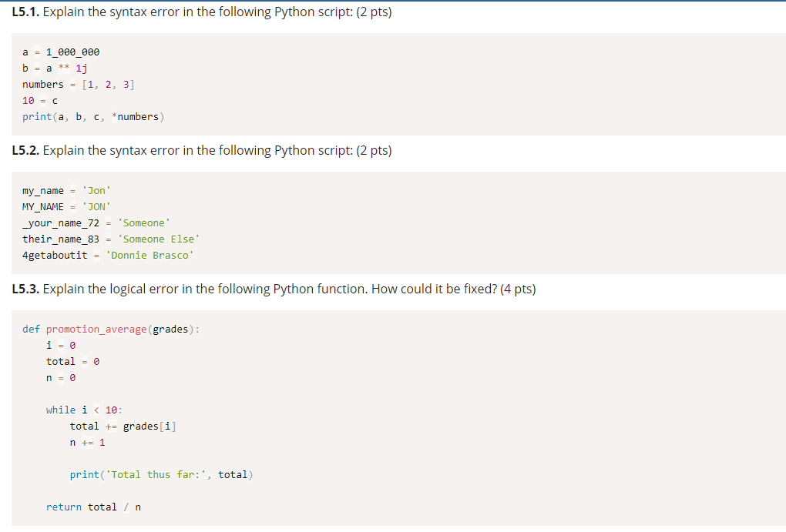Select the line "my_name = 'Jon'"
The height and width of the screenshot is (532, 786).
pos(65,190)
